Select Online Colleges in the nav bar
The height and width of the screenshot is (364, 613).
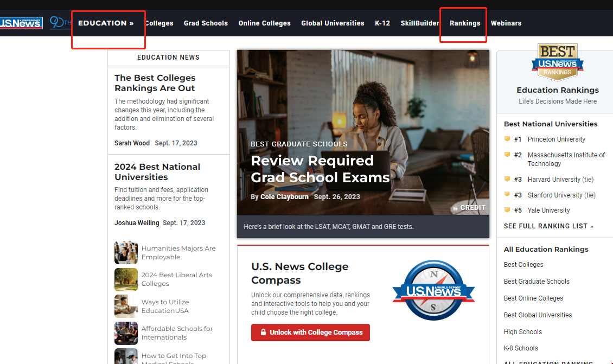[264, 23]
